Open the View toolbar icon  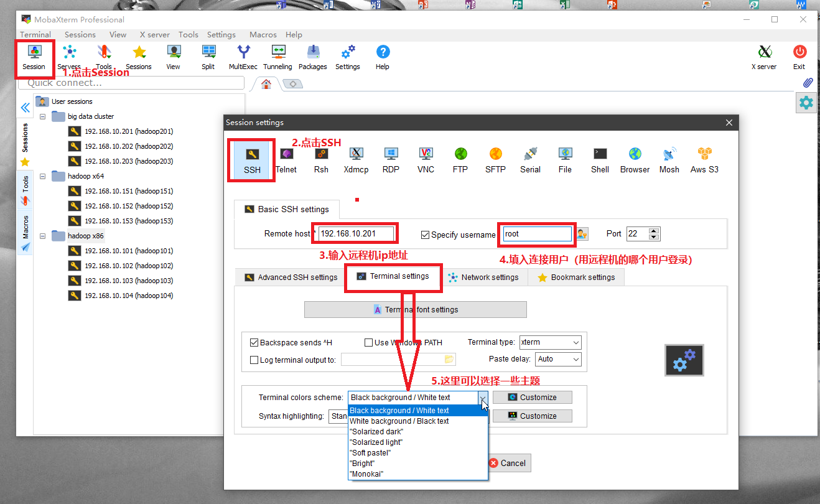coord(174,57)
